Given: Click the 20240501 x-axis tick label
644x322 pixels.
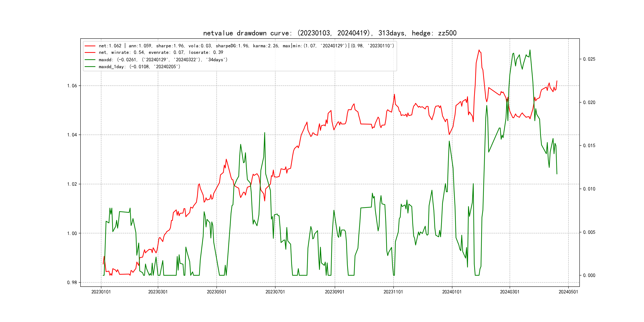Looking at the screenshot, I should point(568,292).
